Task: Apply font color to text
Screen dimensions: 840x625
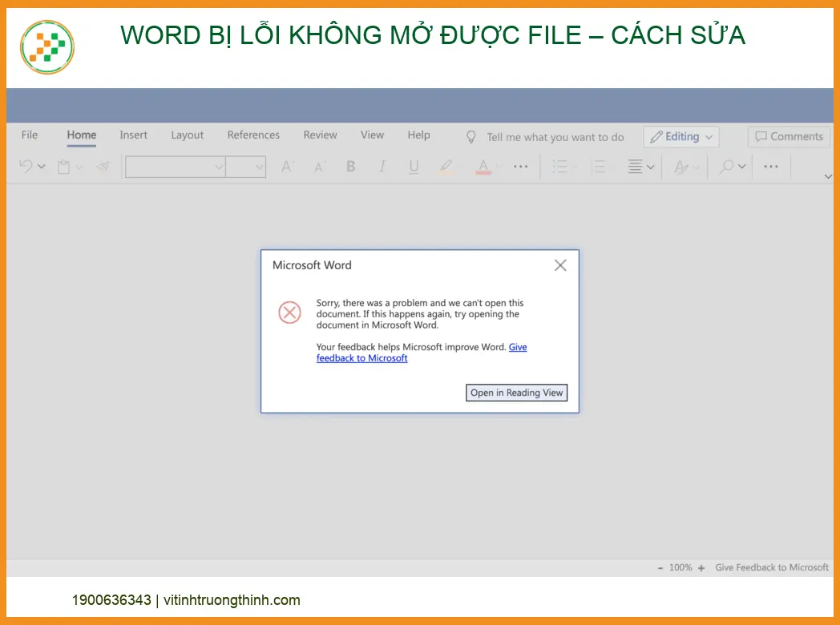Action: pos(483,166)
